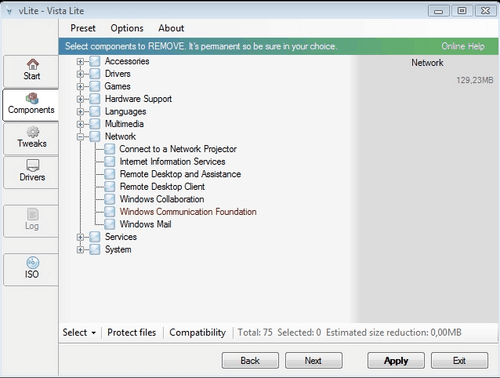Check the Internet Information Services checkbox
The width and height of the screenshot is (500, 378).
tap(110, 162)
